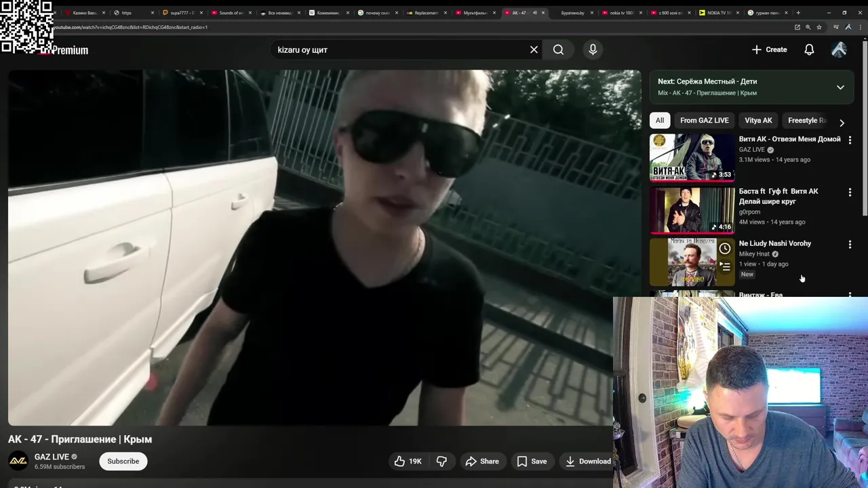Open the browser three-dot menu
The height and width of the screenshot is (488, 868).
(x=859, y=27)
